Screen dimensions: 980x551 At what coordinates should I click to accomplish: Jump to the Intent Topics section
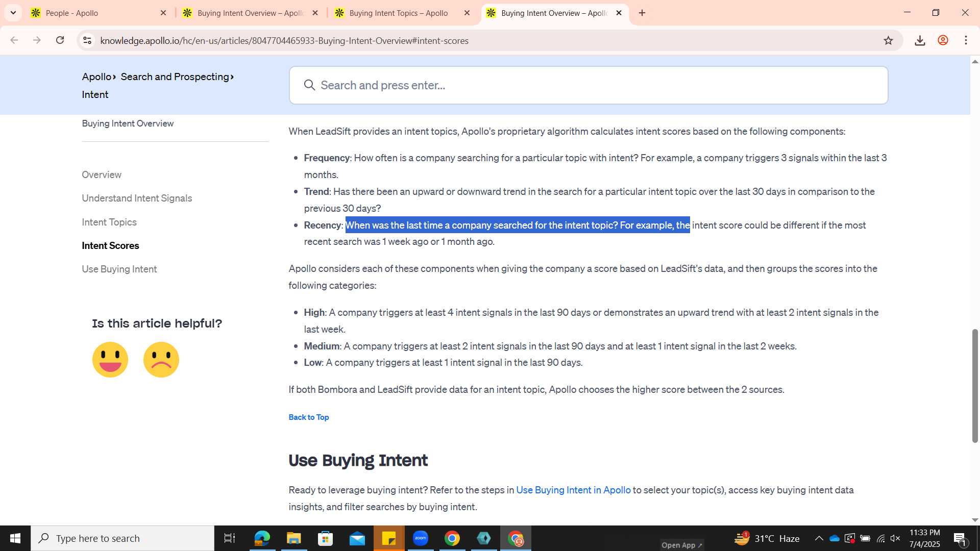coord(109,222)
